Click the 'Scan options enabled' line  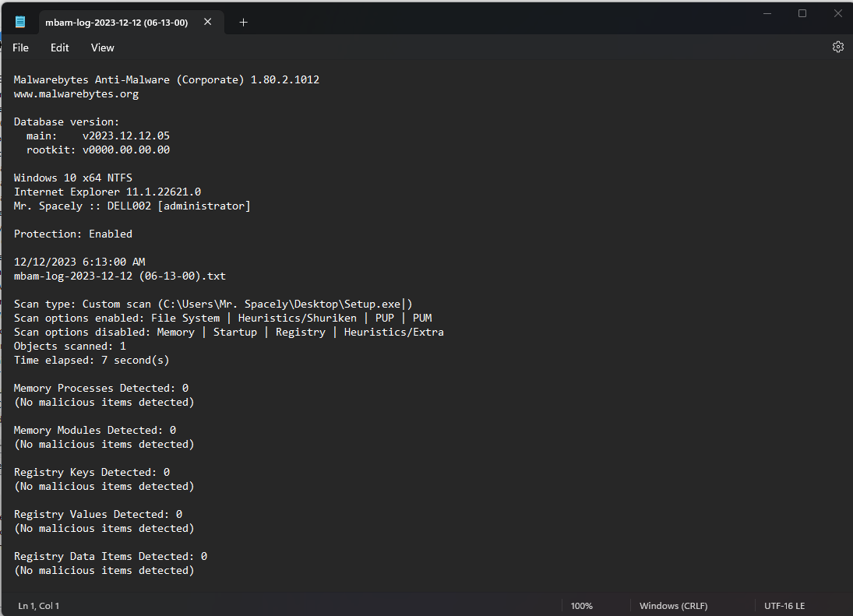point(223,318)
